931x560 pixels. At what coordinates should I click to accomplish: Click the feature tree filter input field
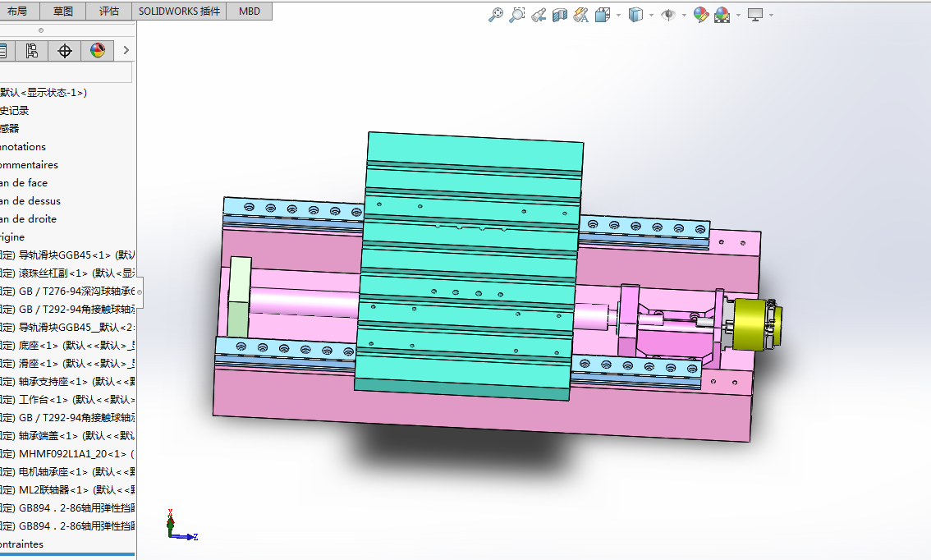(66, 73)
